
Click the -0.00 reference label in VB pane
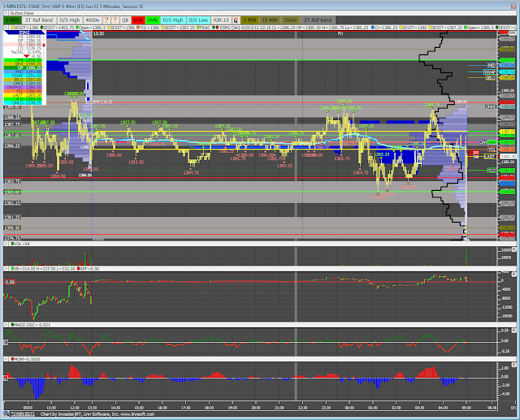click(9, 282)
